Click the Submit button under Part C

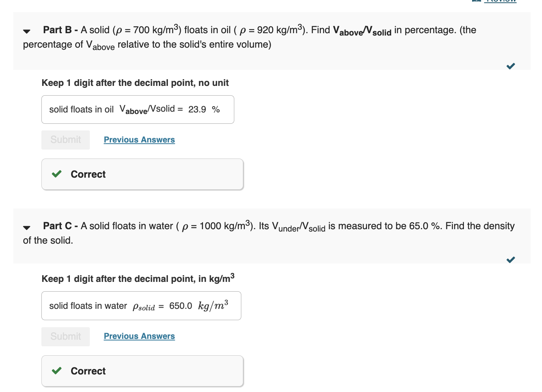(65, 336)
